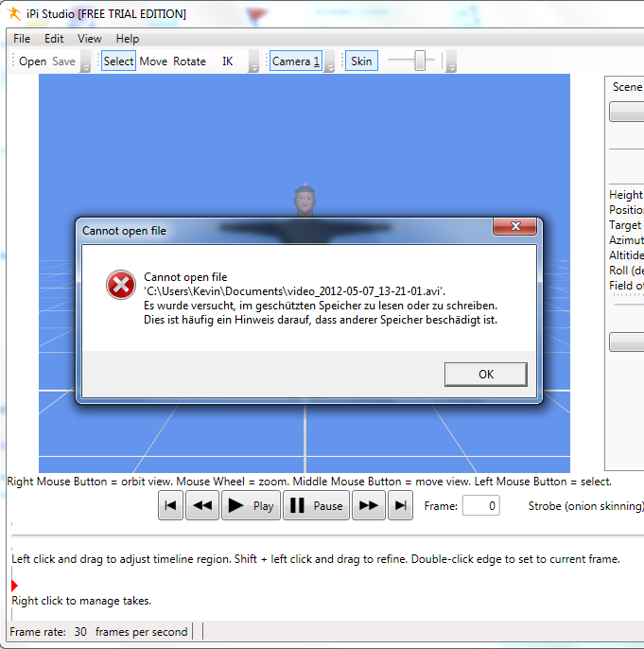Click the Target label in Scene panel
This screenshot has width=644, height=649.
(x=625, y=225)
